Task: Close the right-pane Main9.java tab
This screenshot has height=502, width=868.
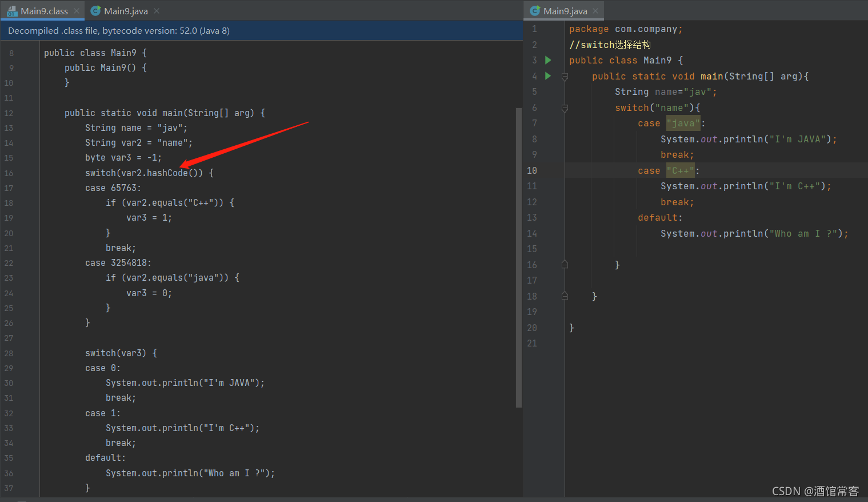Action: click(x=595, y=11)
